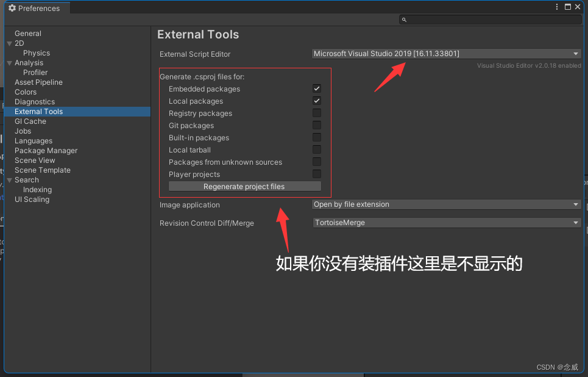The width and height of the screenshot is (588, 377).
Task: Click the External Tools heading
Action: click(198, 35)
